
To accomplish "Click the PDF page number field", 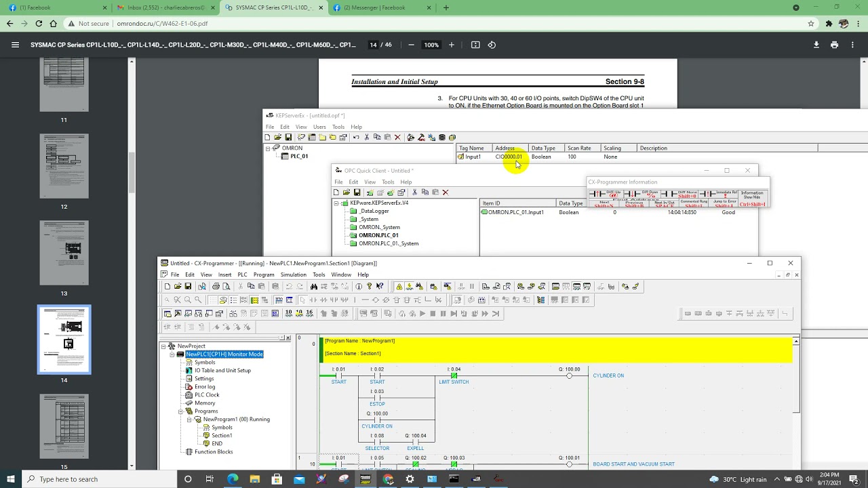I will (x=373, y=45).
